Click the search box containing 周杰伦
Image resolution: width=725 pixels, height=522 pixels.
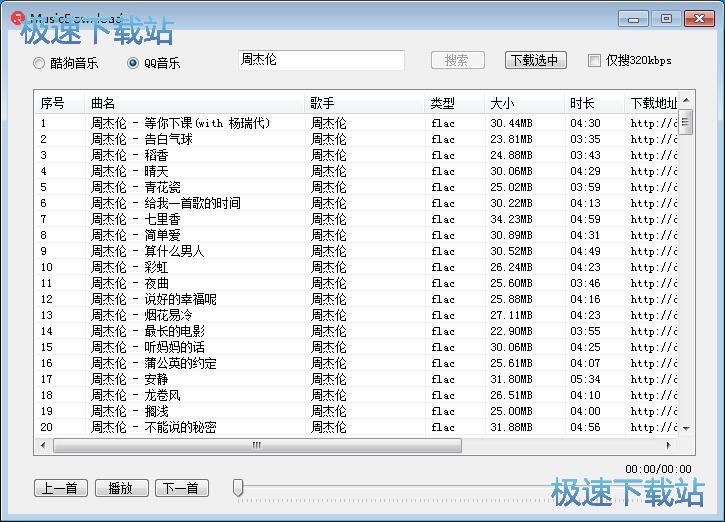coord(321,60)
